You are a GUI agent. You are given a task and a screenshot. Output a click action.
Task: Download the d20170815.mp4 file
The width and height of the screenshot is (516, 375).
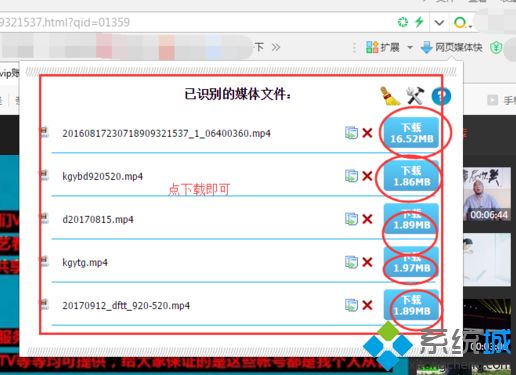pyautogui.click(x=411, y=219)
